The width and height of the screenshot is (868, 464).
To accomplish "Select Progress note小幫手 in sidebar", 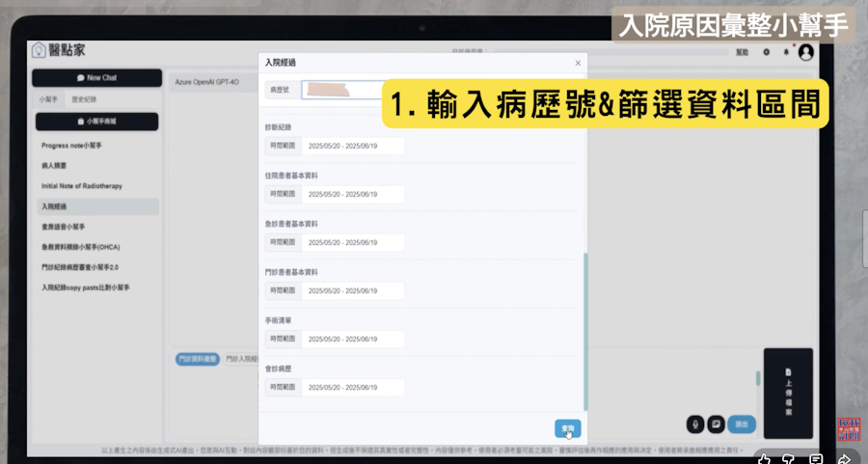I will pos(72,146).
